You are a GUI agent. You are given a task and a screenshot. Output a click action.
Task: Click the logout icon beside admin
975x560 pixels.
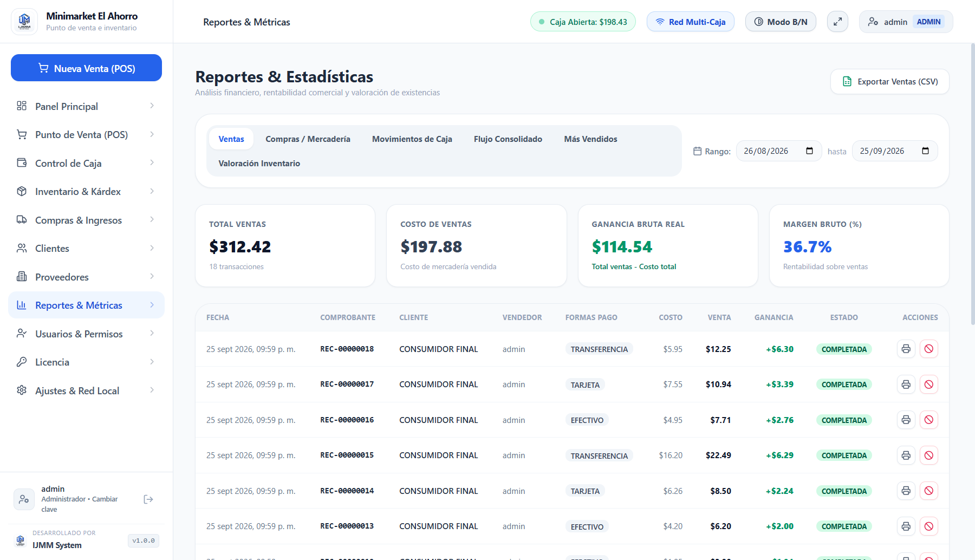pyautogui.click(x=148, y=499)
